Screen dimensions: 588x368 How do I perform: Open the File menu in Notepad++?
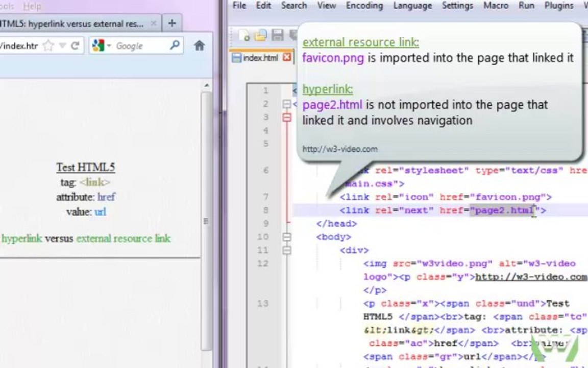coord(239,6)
